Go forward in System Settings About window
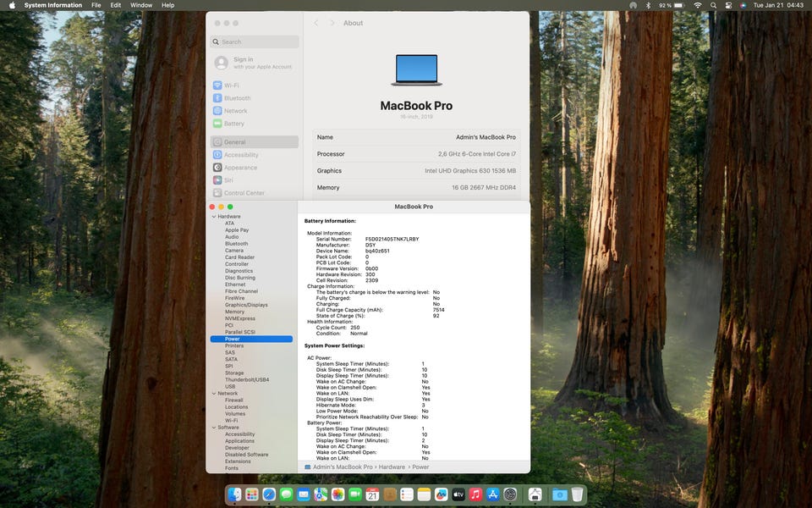 [x=332, y=23]
